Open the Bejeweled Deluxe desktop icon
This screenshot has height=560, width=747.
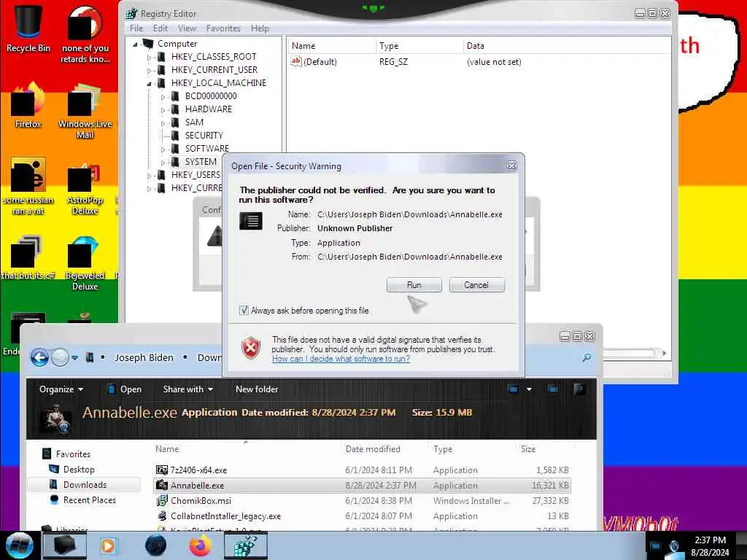pos(85,263)
